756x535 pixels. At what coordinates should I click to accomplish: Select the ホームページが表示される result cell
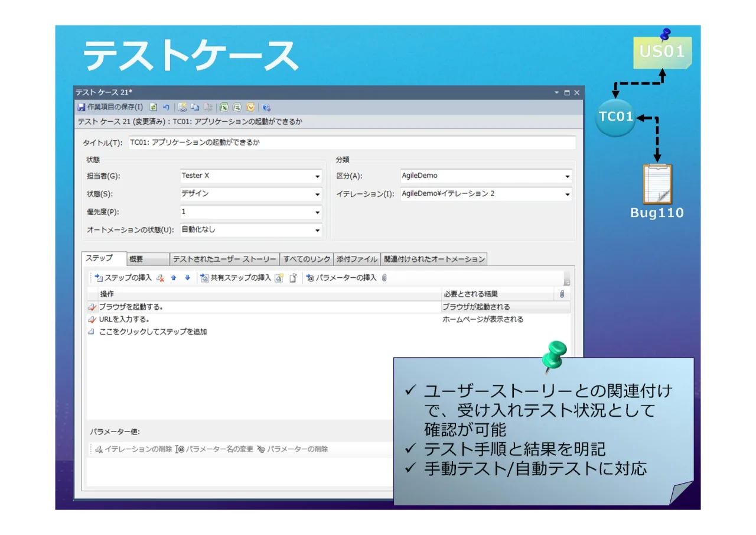point(506,319)
